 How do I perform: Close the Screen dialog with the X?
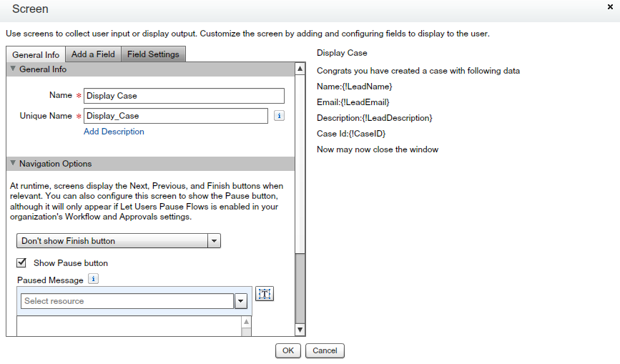coord(610,6)
